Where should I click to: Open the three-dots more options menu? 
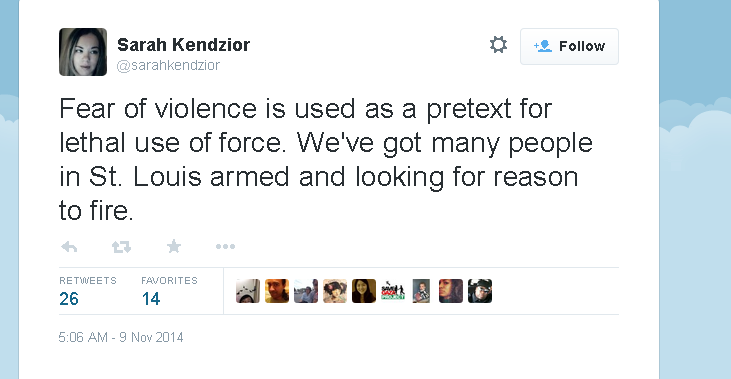(225, 247)
